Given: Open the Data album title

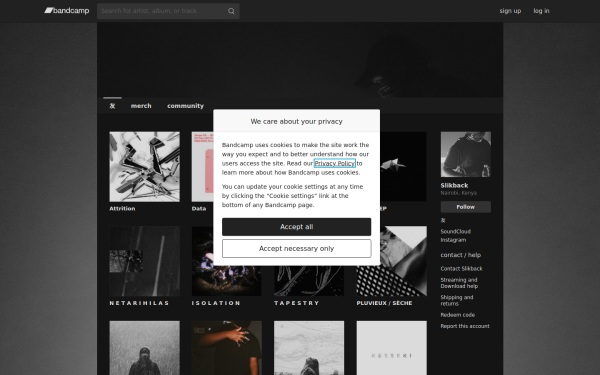Looking at the screenshot, I should (x=199, y=209).
